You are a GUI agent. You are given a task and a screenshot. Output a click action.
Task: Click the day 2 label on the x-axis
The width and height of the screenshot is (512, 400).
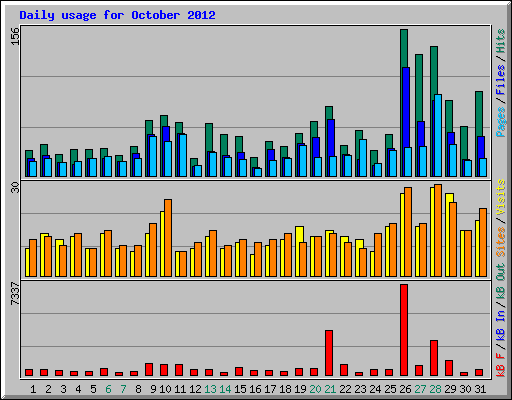[48, 389]
